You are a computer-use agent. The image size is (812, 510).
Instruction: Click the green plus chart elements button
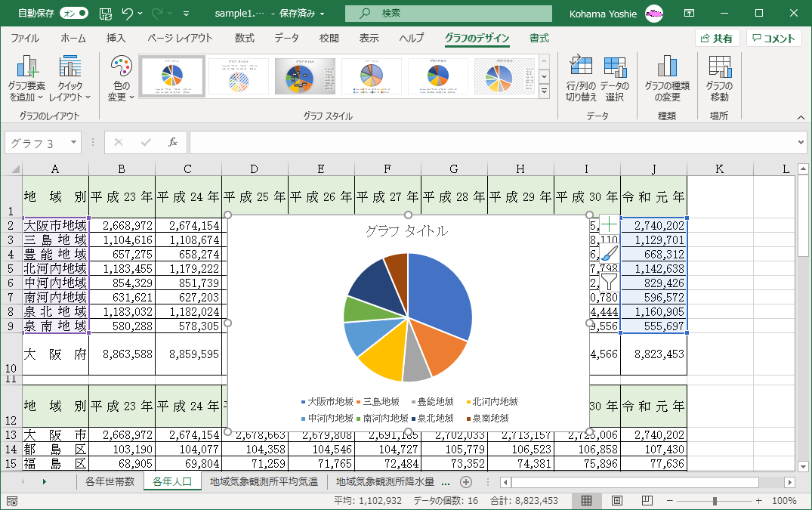[x=609, y=224]
